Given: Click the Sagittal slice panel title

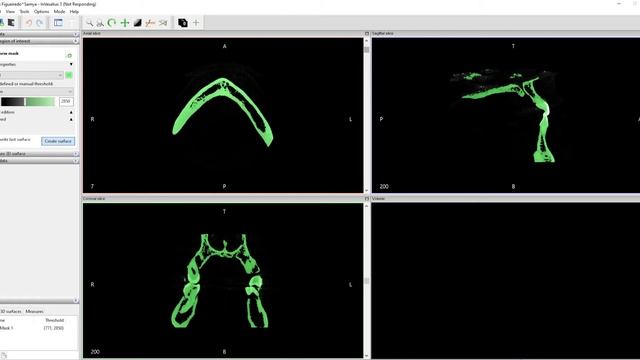Looking at the screenshot, I should coord(383,33).
